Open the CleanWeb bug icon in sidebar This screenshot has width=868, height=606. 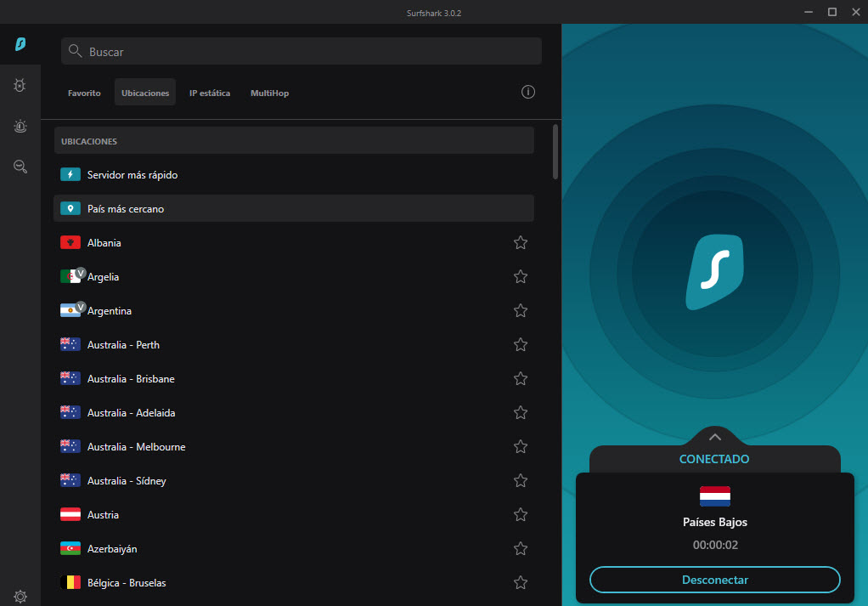point(20,85)
